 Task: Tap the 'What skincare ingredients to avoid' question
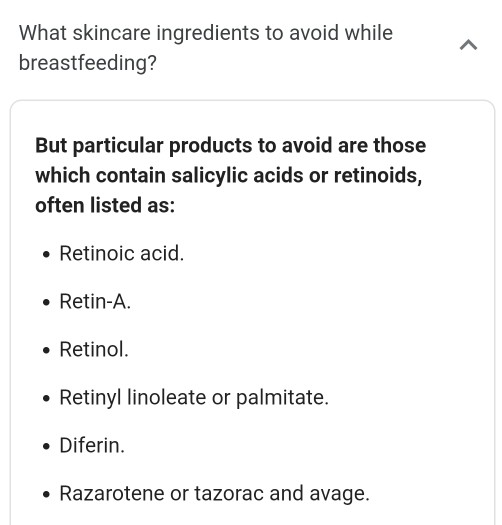[206, 48]
